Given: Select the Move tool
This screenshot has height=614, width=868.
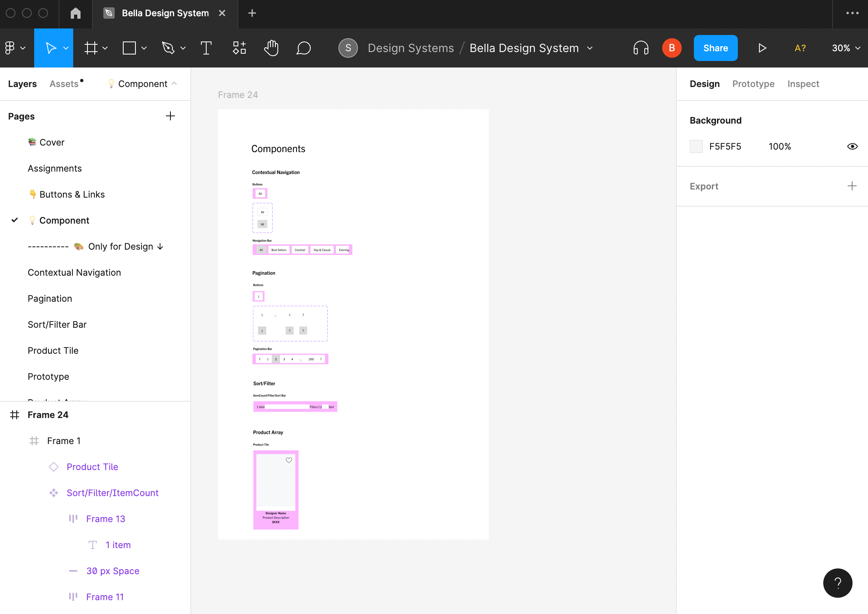Looking at the screenshot, I should [x=50, y=48].
